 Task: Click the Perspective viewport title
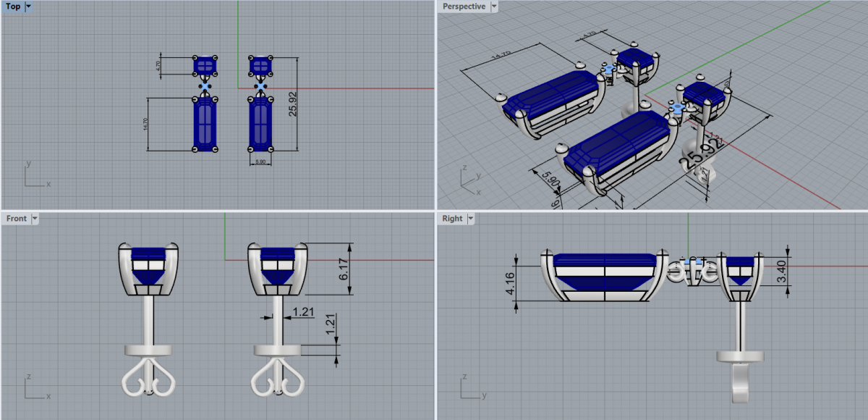point(464,7)
